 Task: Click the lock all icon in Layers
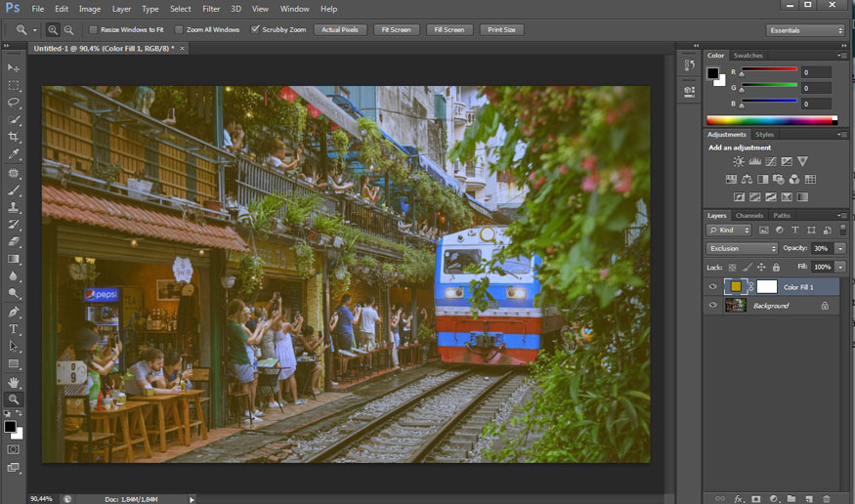[776, 267]
